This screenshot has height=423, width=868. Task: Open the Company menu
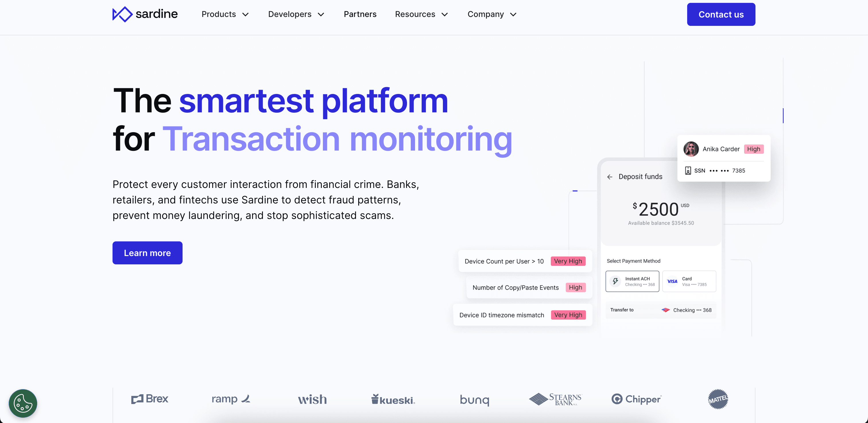[492, 14]
